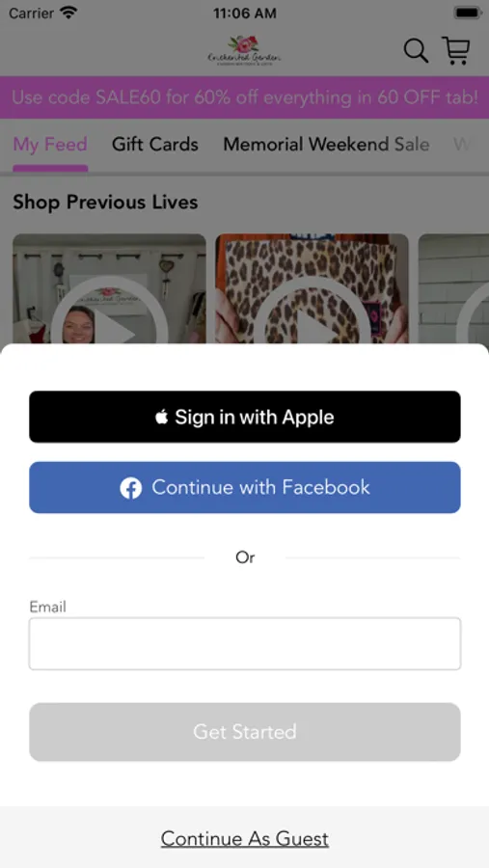This screenshot has width=489, height=868.
Task: Click the Facebook logo icon
Action: (x=131, y=488)
